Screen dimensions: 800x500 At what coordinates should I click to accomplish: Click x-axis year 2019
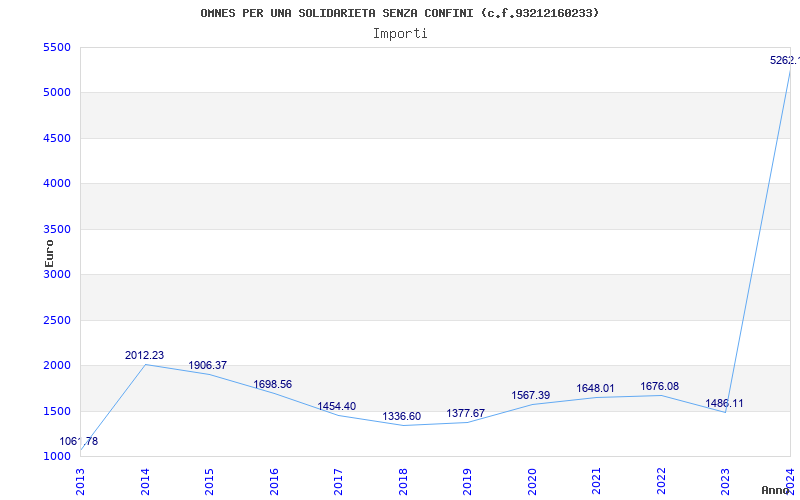467,481
